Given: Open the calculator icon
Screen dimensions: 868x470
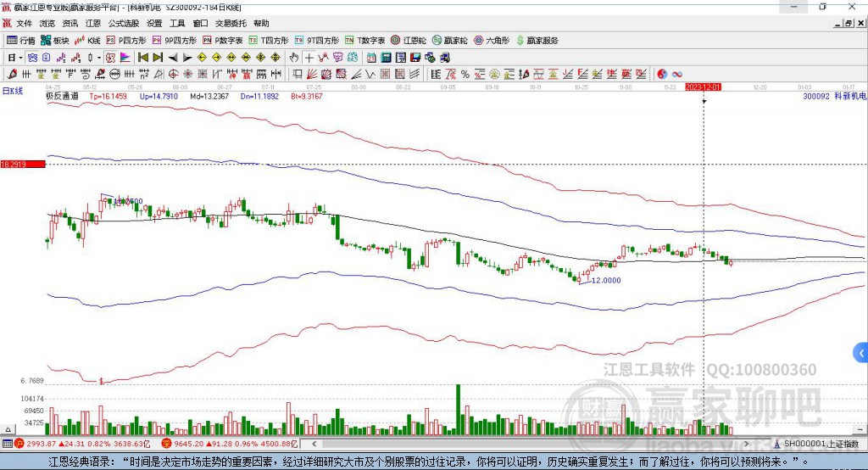Looking at the screenshot, I should click(386, 58).
